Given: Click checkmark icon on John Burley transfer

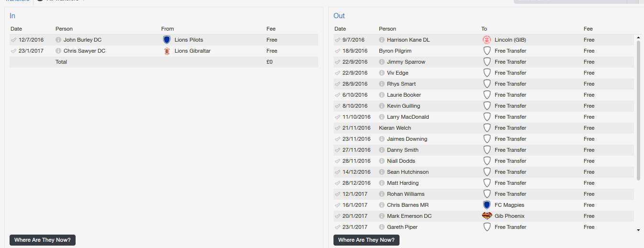Looking at the screenshot, I should [13, 40].
